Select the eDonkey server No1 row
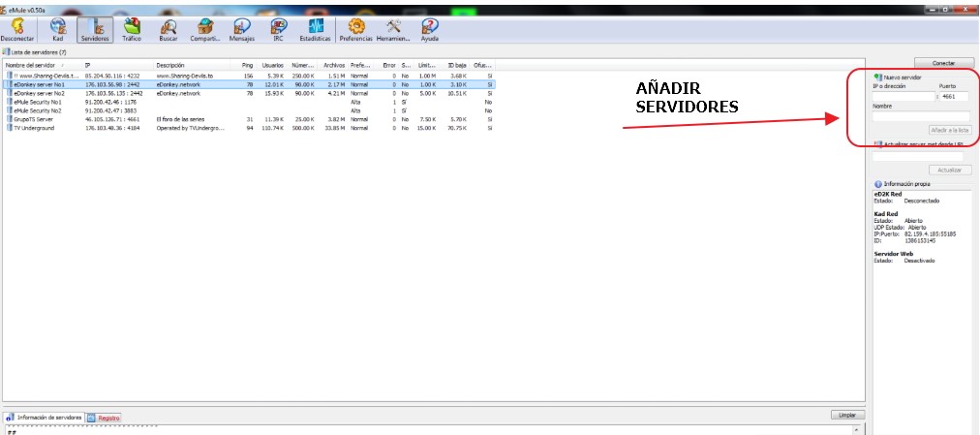The width and height of the screenshot is (980, 435). 250,84
